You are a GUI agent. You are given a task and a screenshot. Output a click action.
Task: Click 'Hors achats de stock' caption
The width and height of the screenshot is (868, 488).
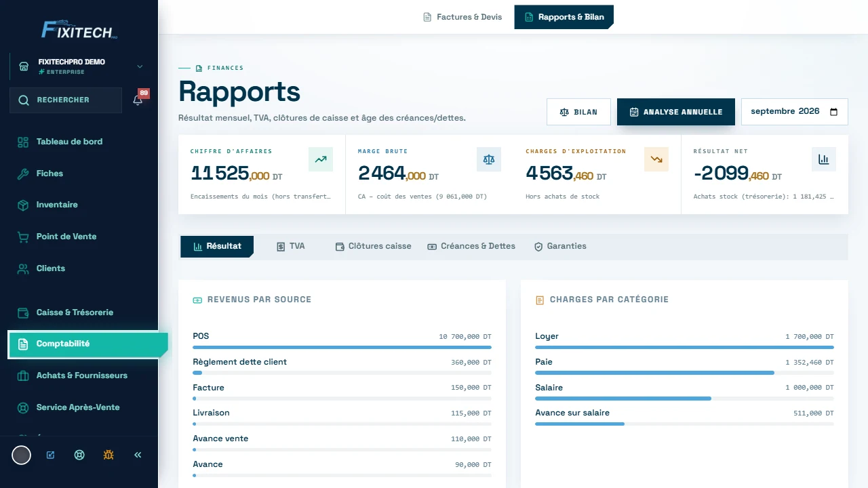pos(562,197)
